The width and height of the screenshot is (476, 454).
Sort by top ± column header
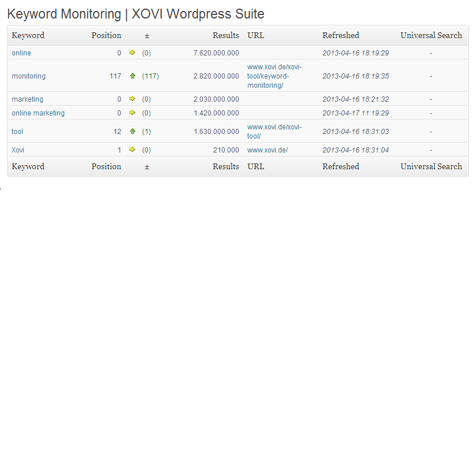pos(147,36)
